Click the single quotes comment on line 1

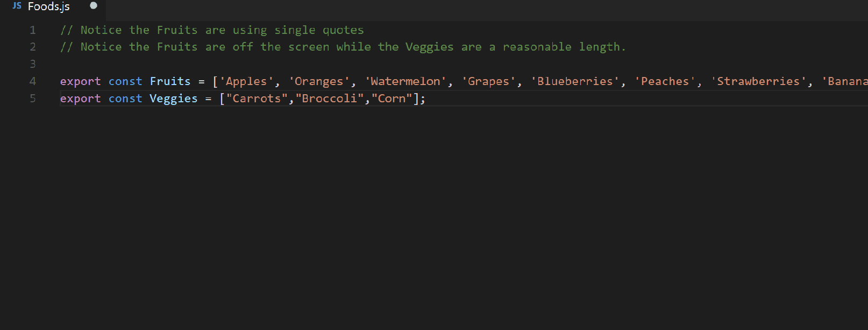tap(212, 30)
